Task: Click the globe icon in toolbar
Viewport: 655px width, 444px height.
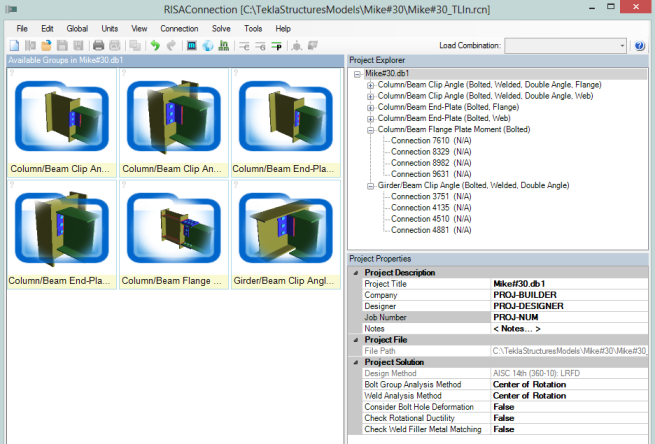Action: (x=208, y=46)
